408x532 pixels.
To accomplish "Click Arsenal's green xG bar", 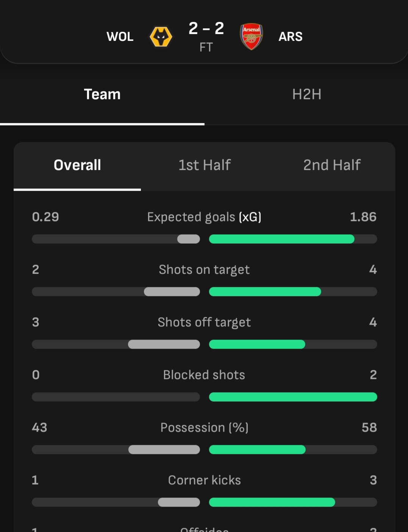I will pos(281,239).
